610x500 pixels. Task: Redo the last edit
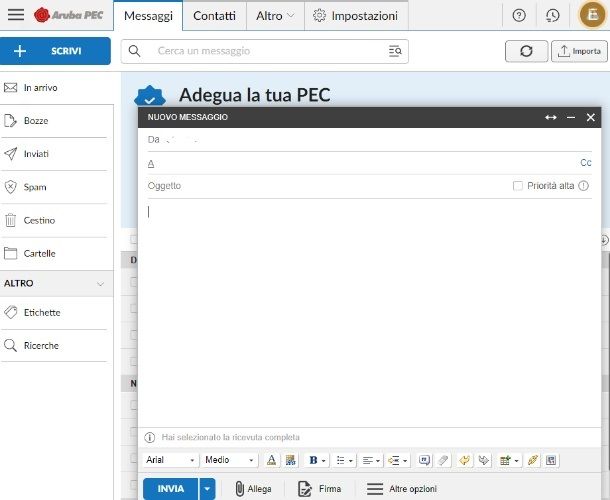[x=484, y=460]
